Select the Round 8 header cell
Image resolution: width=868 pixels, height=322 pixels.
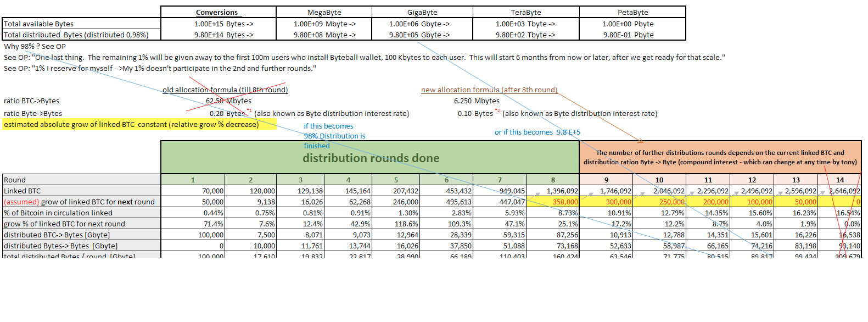pyautogui.click(x=553, y=180)
